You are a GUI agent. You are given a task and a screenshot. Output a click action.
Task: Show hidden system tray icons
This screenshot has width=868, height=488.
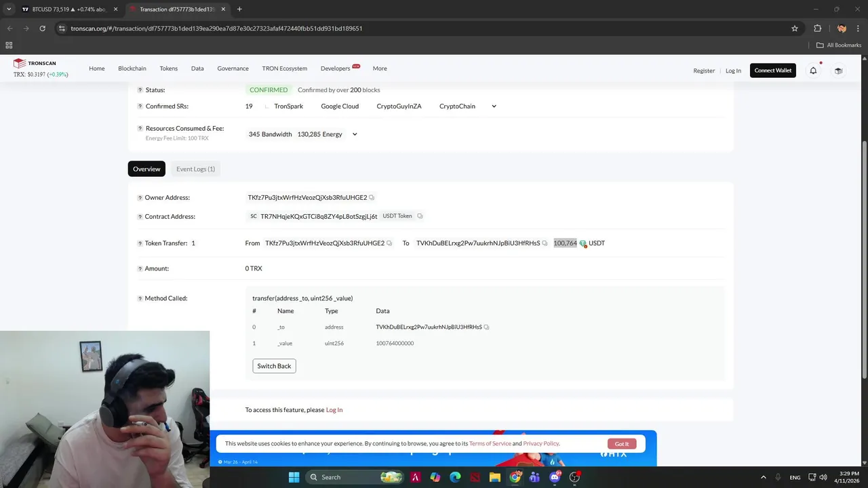click(763, 477)
